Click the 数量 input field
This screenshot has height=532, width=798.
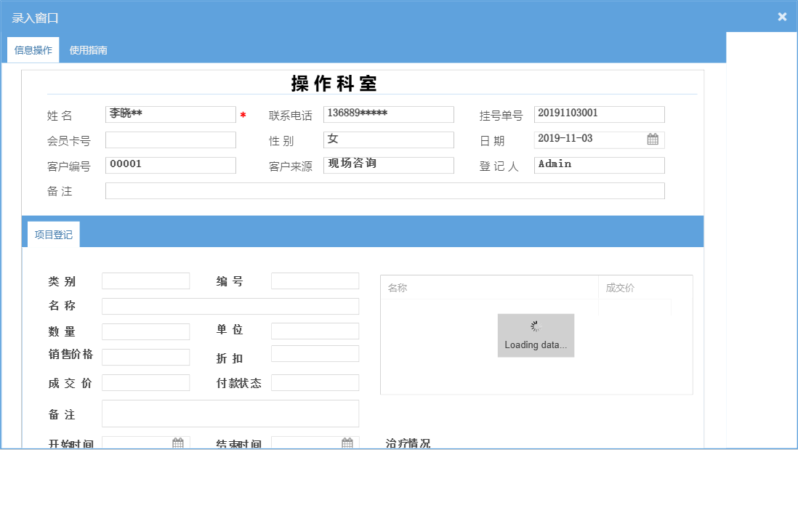pos(145,331)
